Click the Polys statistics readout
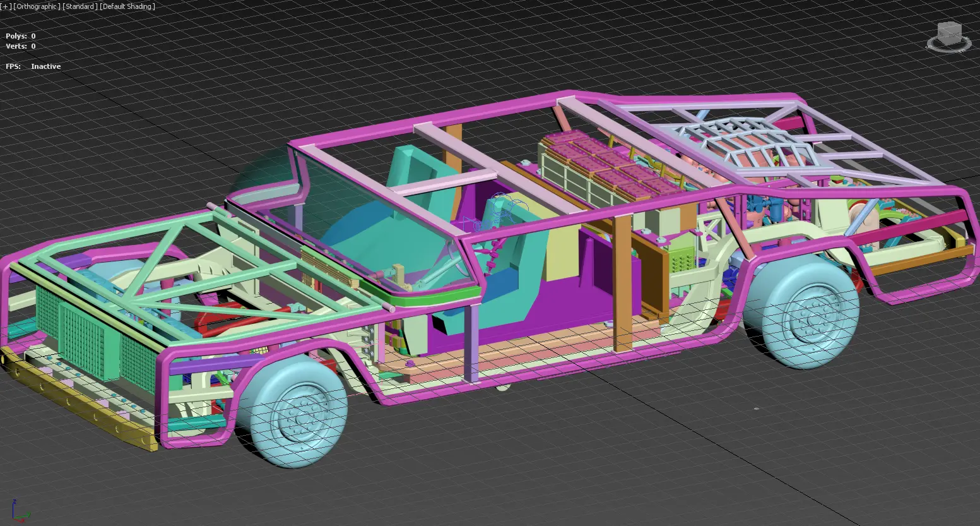This screenshot has width=980, height=526. coord(21,36)
